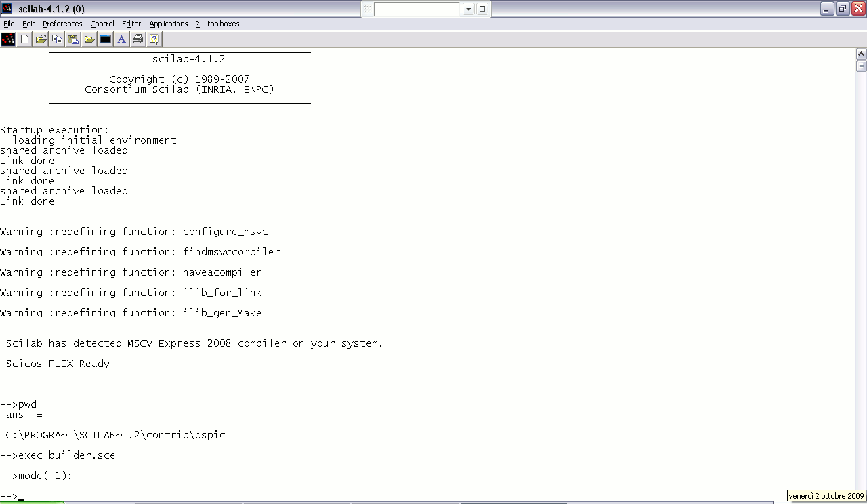The image size is (867, 504).
Task: Open the Preferences menu
Action: point(62,24)
